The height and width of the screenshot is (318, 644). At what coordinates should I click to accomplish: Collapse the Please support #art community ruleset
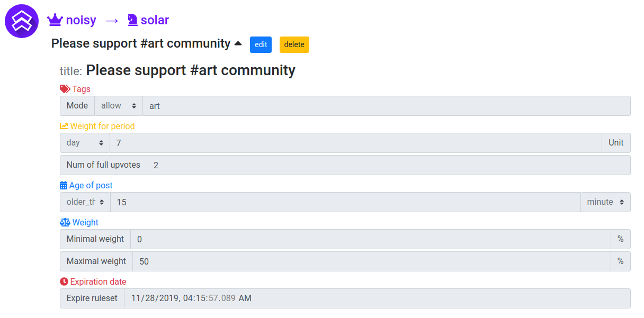click(x=238, y=43)
